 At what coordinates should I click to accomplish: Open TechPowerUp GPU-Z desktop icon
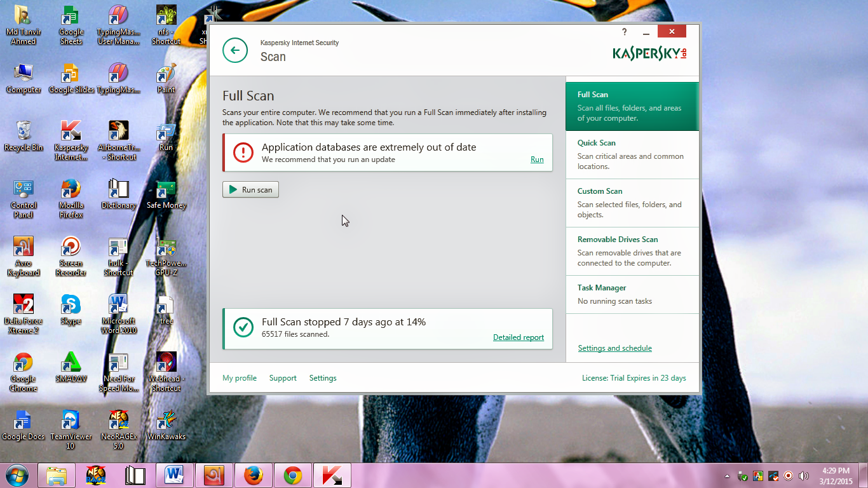pos(166,257)
